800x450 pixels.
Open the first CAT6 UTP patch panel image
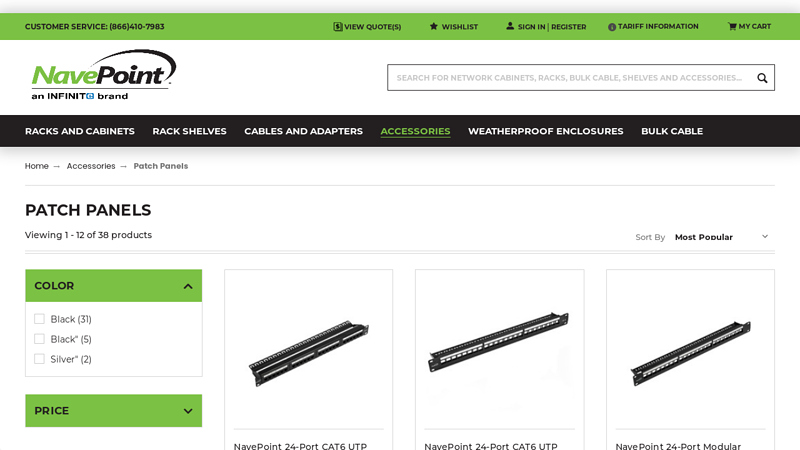[309, 353]
